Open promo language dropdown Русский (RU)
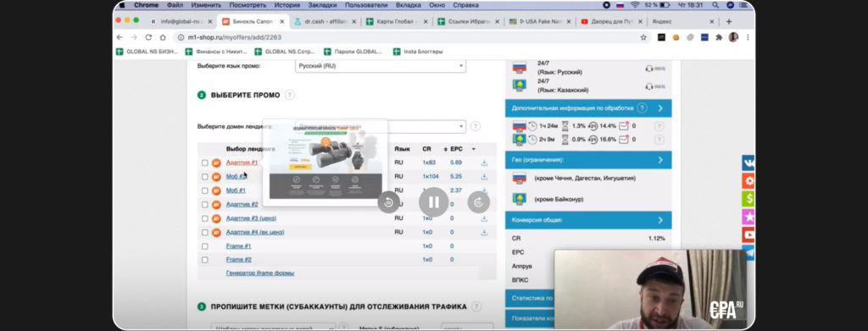Screen dimensions: 868x331 coord(381,66)
